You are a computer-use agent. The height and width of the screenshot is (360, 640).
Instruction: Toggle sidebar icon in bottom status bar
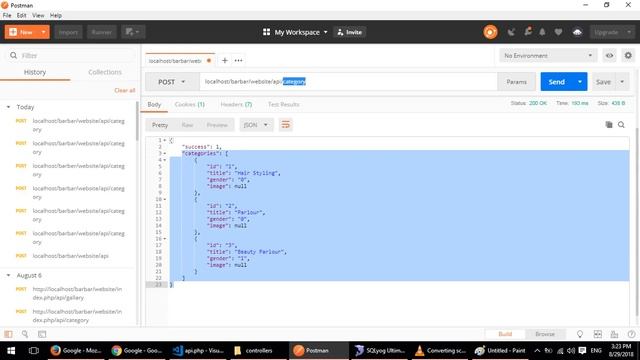click(x=8, y=334)
